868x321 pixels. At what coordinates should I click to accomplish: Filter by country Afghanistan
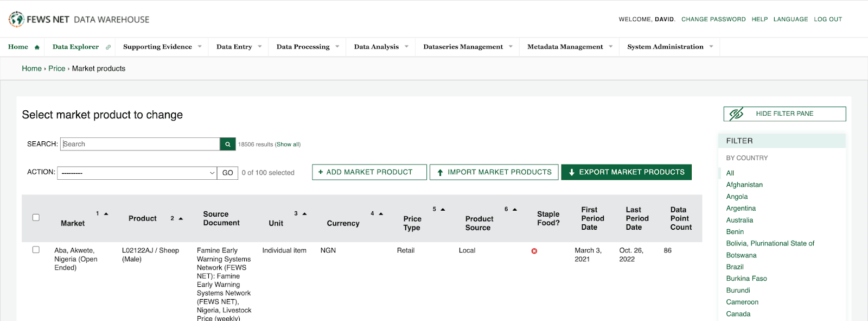click(744, 185)
